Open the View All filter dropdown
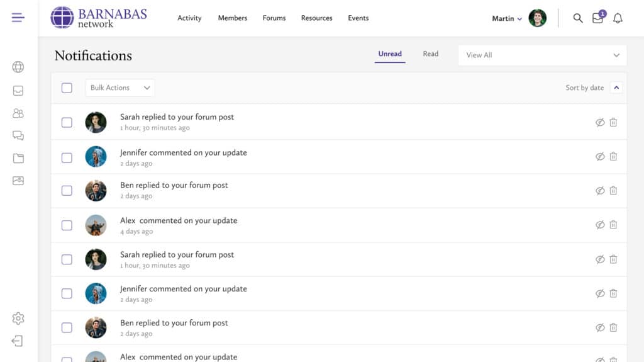Screen dimensions: 644x362 (542, 55)
